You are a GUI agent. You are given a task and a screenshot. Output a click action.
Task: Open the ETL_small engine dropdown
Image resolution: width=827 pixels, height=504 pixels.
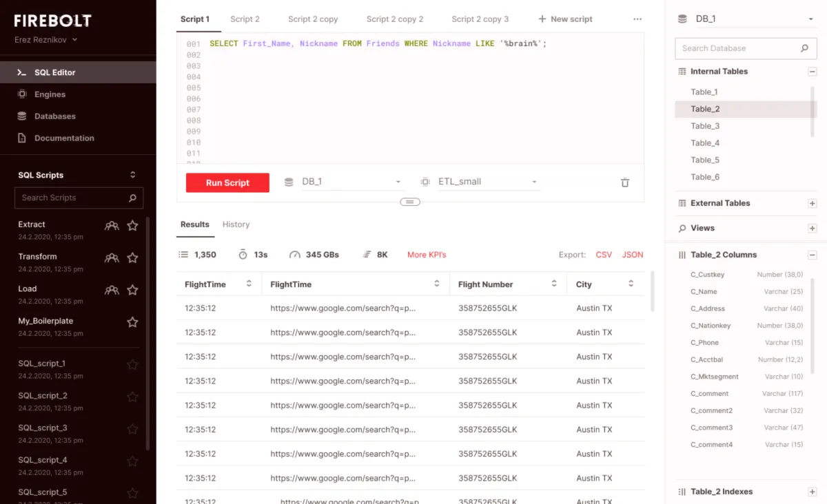pyautogui.click(x=534, y=181)
